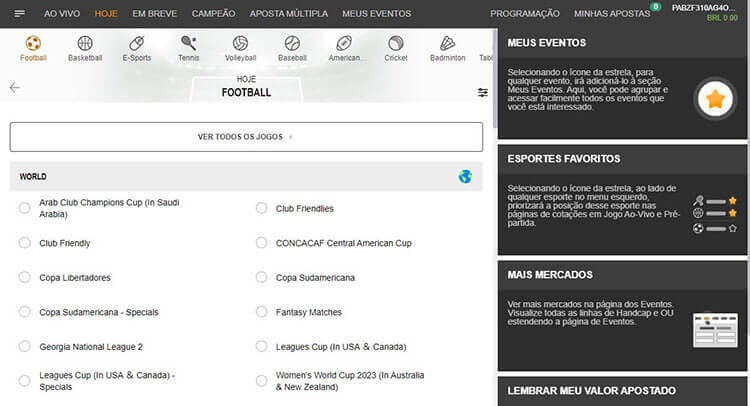Open the hamburger menu icon

coord(20,13)
